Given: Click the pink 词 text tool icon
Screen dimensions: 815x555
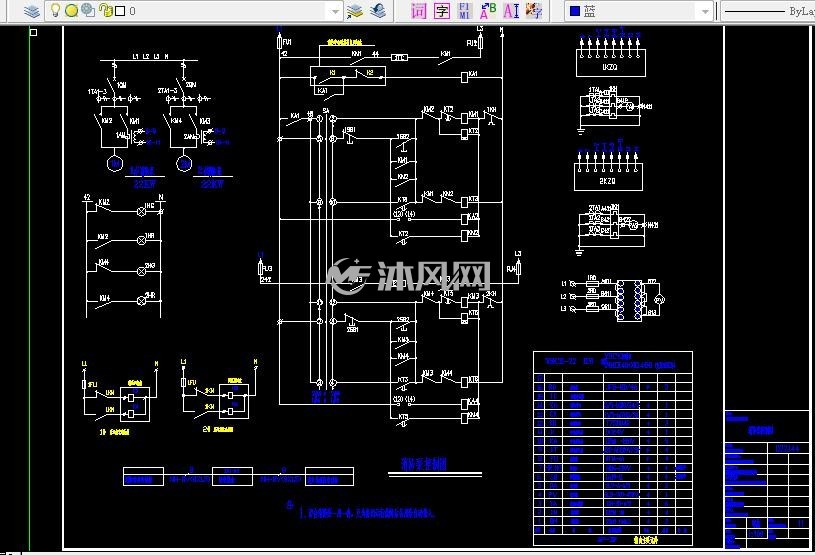Looking at the screenshot, I should [x=419, y=10].
